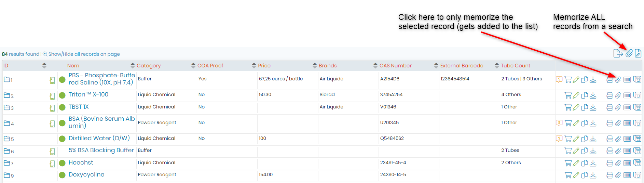
Task: Add Triton X-100 to shopping cart
Action: point(568,95)
